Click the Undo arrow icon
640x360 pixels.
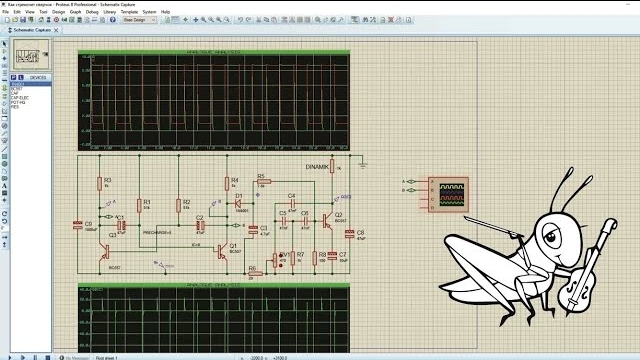(x=240, y=20)
